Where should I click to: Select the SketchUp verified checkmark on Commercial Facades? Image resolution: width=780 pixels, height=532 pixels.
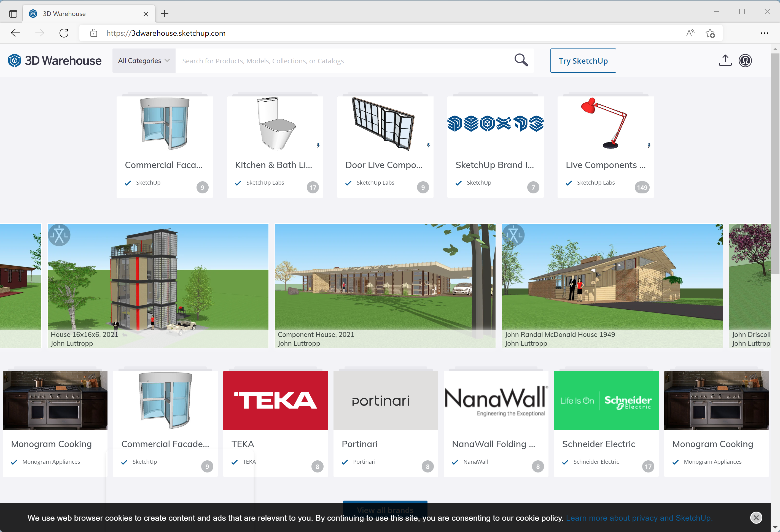128,183
